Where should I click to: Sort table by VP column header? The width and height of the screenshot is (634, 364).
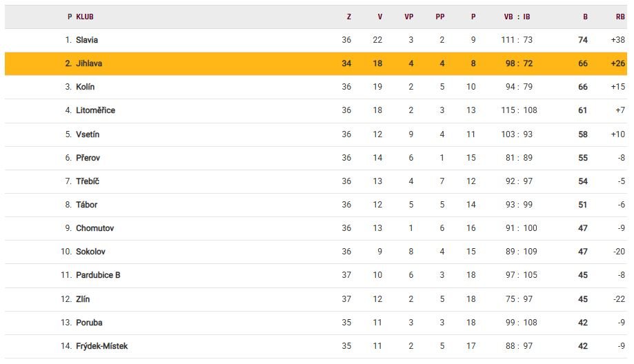point(408,17)
